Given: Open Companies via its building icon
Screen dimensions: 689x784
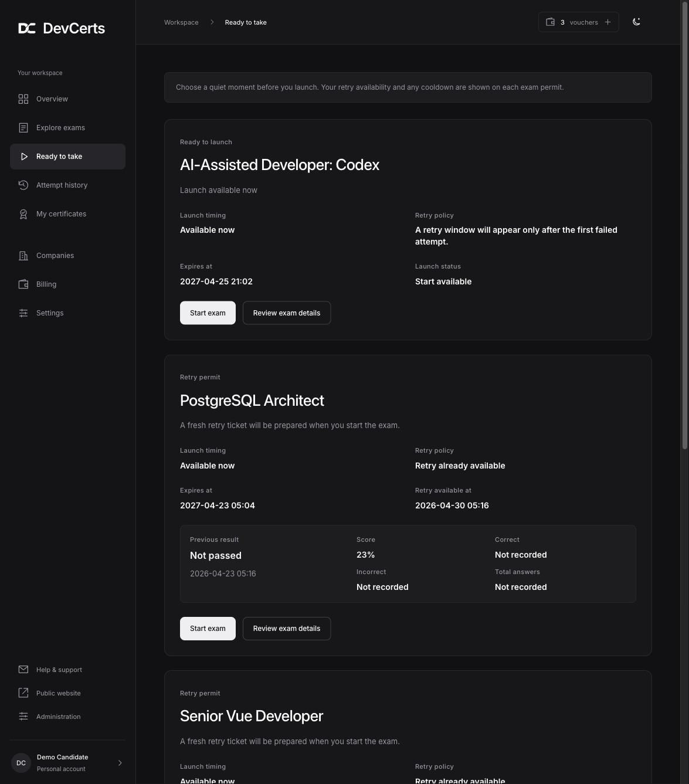Looking at the screenshot, I should point(23,256).
